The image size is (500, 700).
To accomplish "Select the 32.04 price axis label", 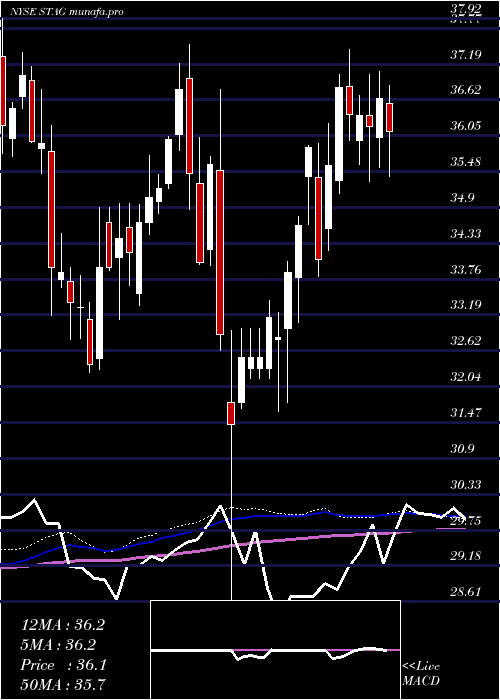I will (x=465, y=377).
